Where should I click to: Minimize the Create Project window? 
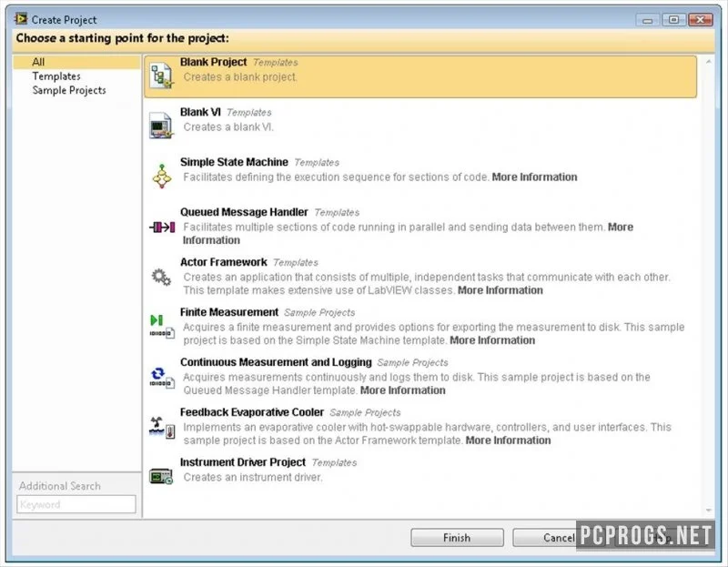pos(647,20)
